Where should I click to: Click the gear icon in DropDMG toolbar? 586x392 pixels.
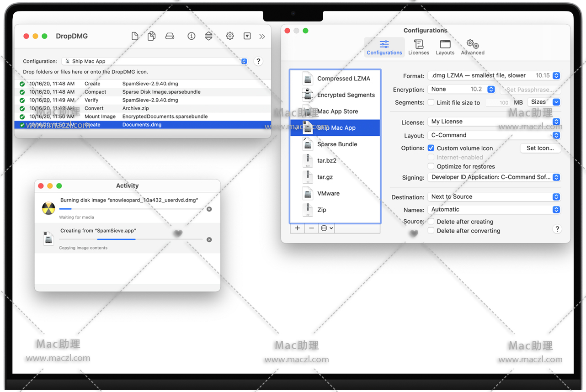pos(230,36)
